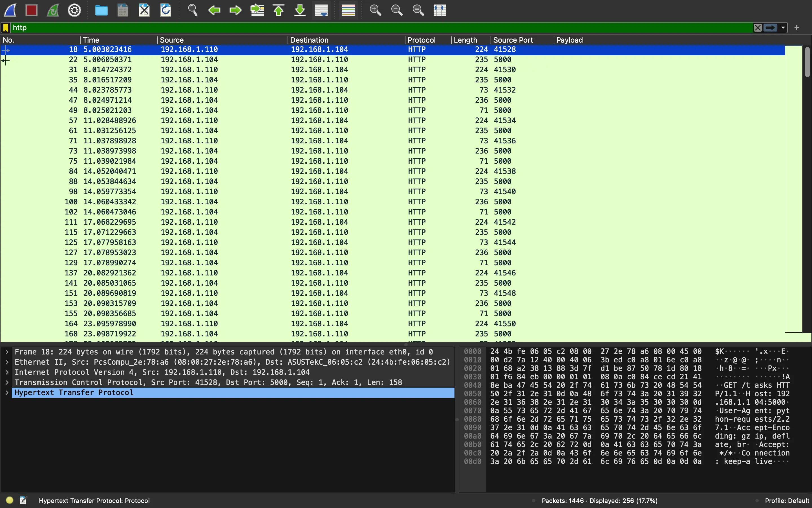Reload this capture file
Image resolution: width=812 pixels, height=508 pixels.
click(166, 10)
